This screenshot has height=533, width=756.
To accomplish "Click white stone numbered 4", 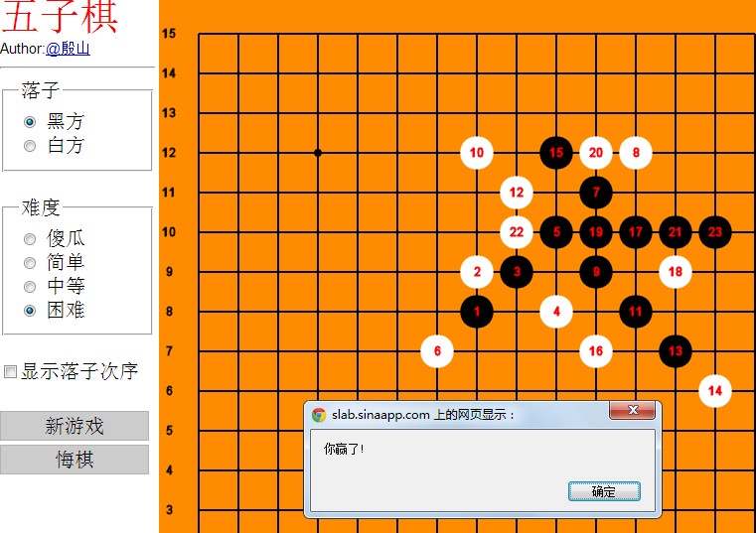I will click(556, 312).
